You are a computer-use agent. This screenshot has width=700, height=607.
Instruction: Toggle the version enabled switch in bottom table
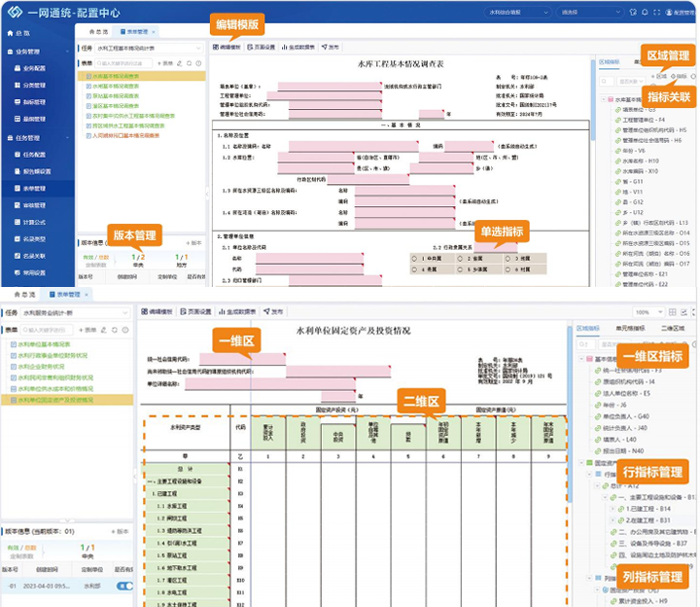[x=125, y=586]
